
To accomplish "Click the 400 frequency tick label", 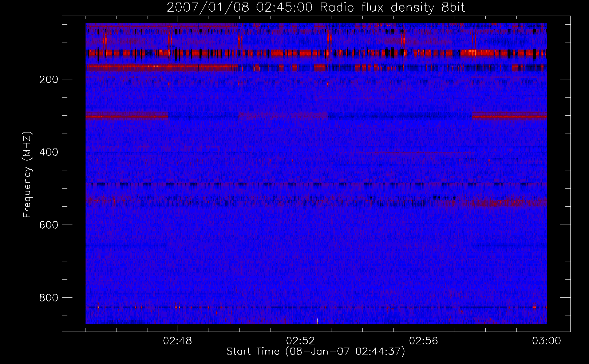I will coord(49,152).
